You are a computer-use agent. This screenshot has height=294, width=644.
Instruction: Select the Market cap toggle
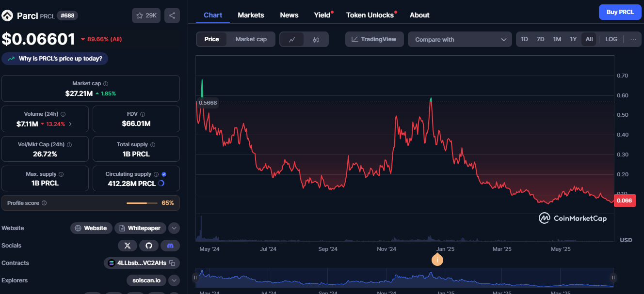pyautogui.click(x=251, y=39)
